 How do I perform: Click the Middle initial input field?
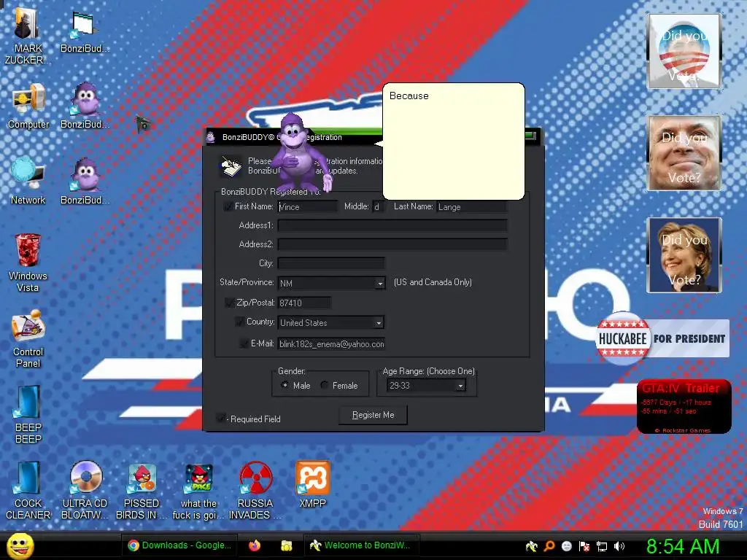378,206
